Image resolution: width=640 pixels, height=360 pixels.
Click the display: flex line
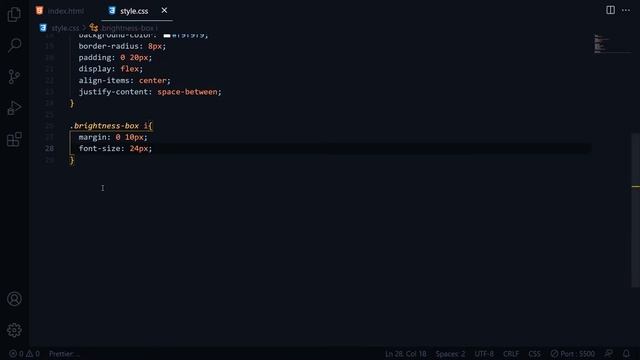tap(111, 69)
